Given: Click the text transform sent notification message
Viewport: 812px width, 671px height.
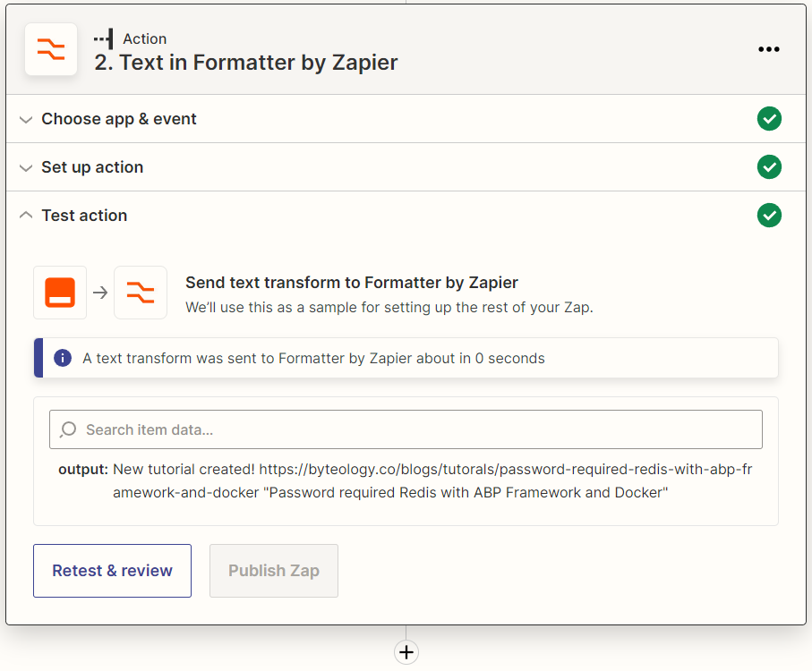Looking at the screenshot, I should 314,358.
